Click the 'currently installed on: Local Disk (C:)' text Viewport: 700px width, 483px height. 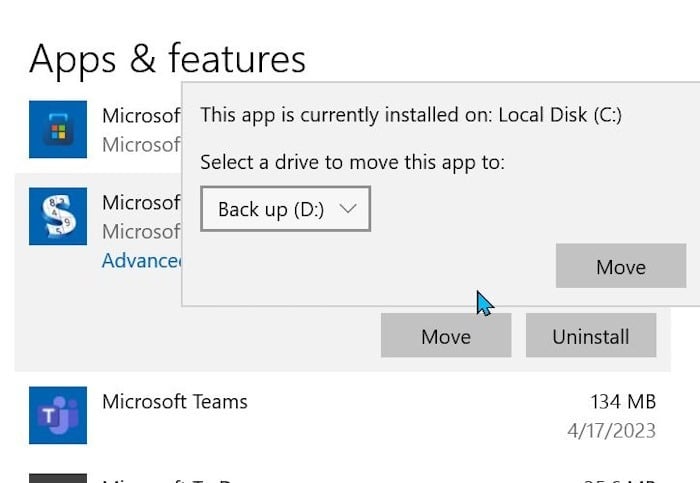coord(461,115)
